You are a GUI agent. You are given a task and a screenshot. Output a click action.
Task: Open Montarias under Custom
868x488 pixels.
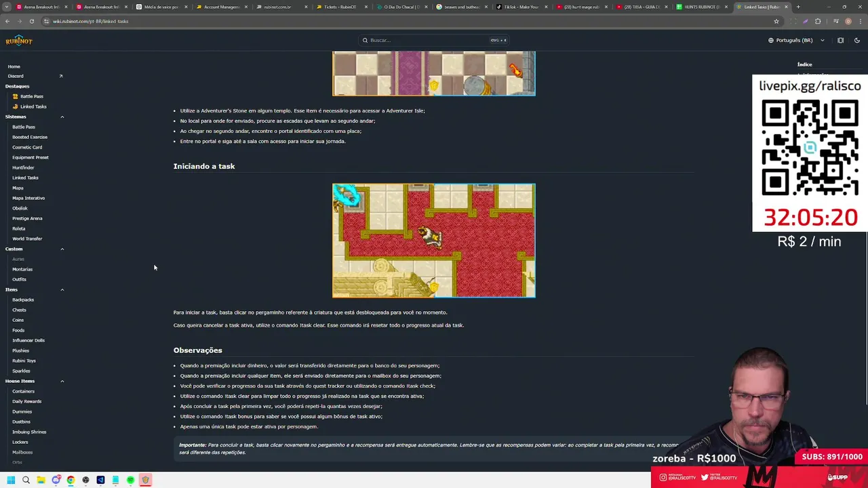point(22,269)
